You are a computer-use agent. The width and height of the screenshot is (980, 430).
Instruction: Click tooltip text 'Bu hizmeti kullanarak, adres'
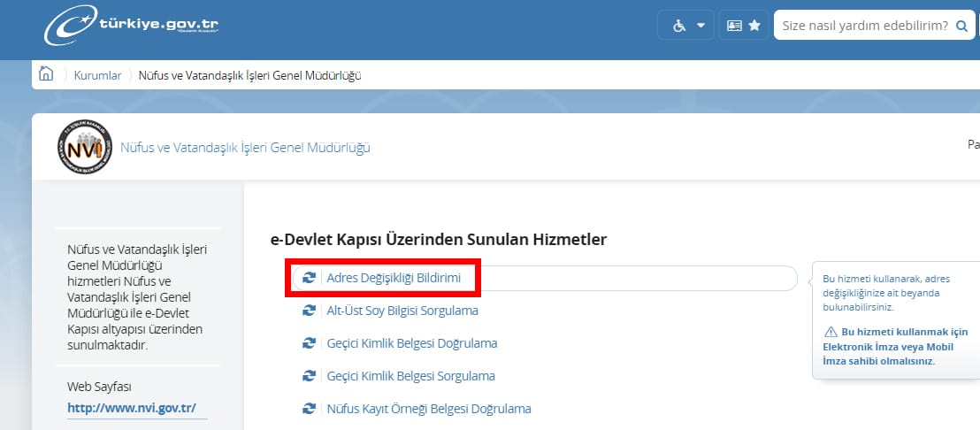[x=886, y=279]
